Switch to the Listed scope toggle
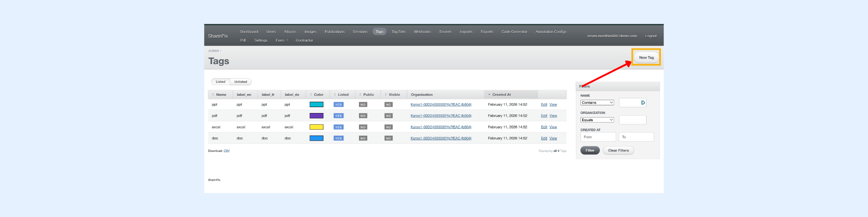 point(221,82)
